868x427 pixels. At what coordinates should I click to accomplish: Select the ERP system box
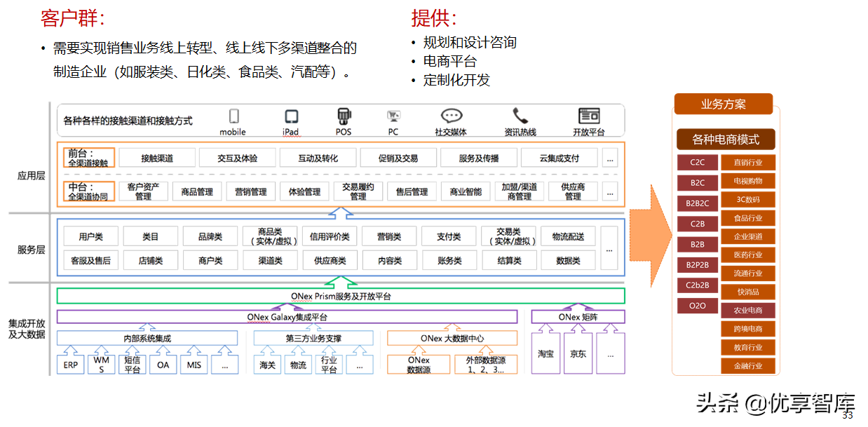[70, 365]
